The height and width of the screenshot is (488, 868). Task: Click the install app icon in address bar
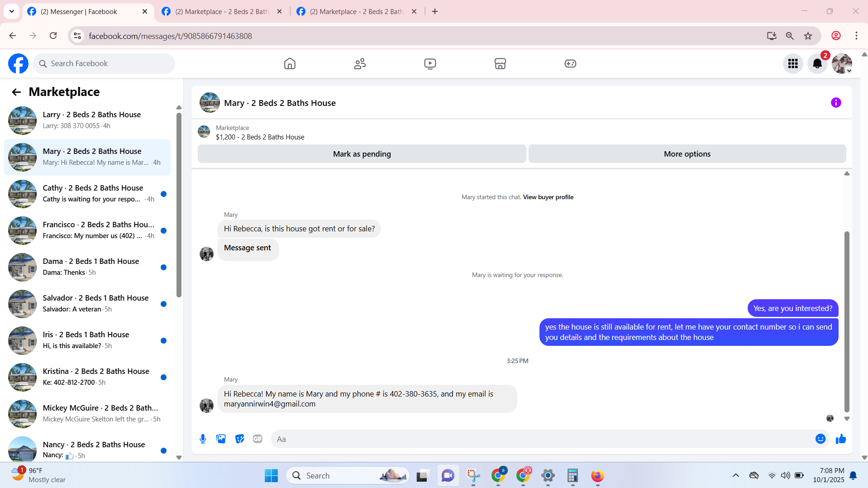pyautogui.click(x=772, y=36)
